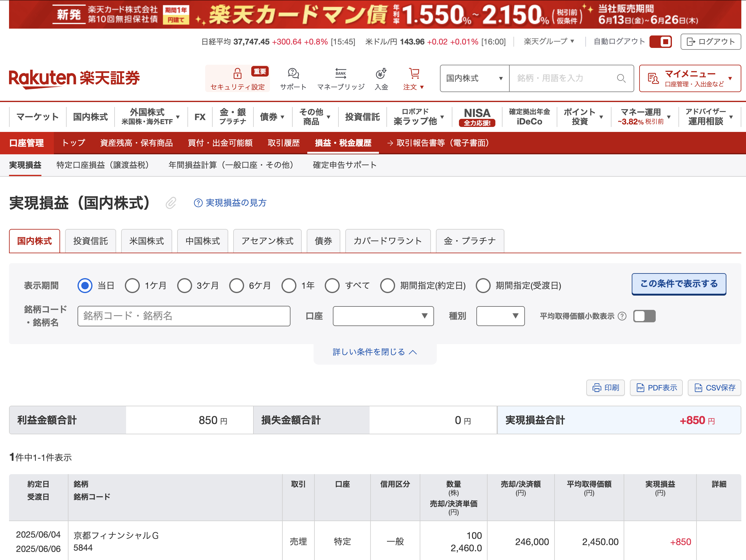Expand the 外国株式 menu
746x560 pixels.
click(150, 117)
